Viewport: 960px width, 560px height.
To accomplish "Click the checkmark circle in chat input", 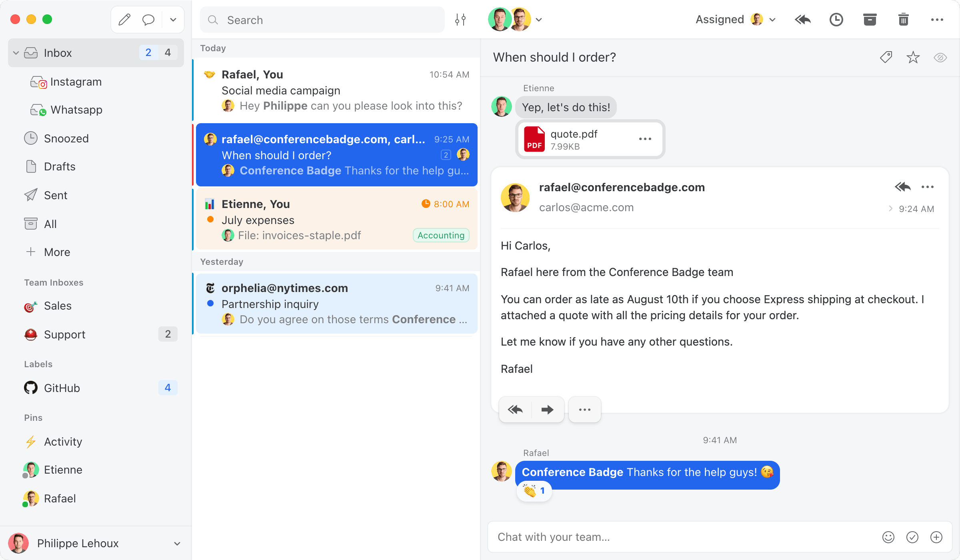I will pyautogui.click(x=912, y=537).
